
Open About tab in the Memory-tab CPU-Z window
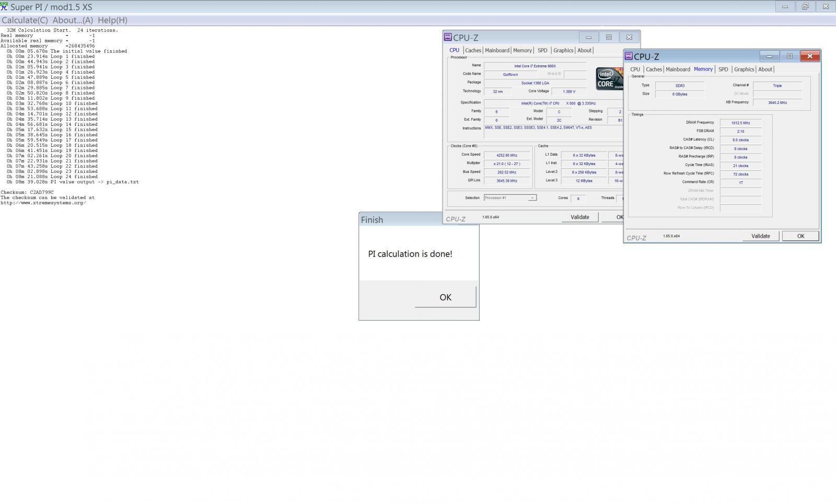pyautogui.click(x=765, y=69)
